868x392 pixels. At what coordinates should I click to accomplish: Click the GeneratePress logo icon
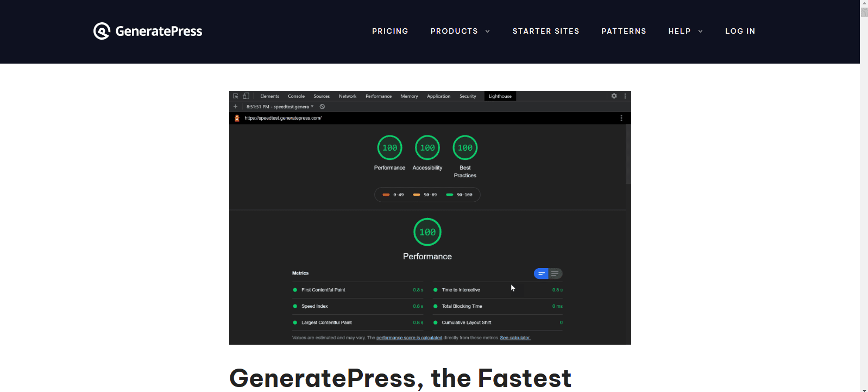tap(102, 31)
